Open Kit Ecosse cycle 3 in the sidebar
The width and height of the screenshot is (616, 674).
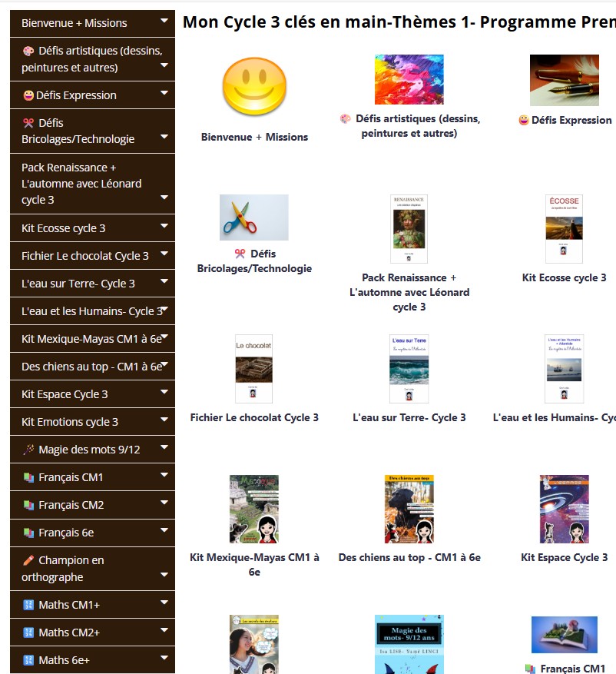point(92,228)
